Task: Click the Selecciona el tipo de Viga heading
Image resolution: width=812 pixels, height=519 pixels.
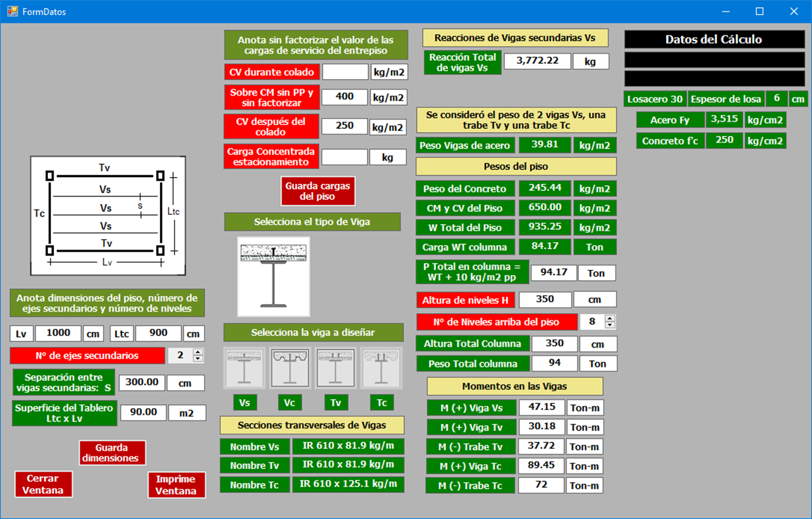Action: [x=312, y=222]
